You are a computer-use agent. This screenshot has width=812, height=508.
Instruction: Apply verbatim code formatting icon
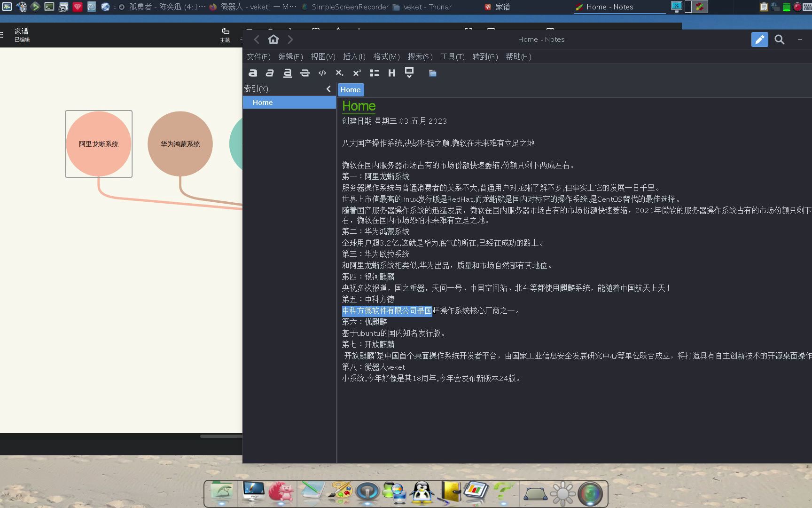(322, 73)
